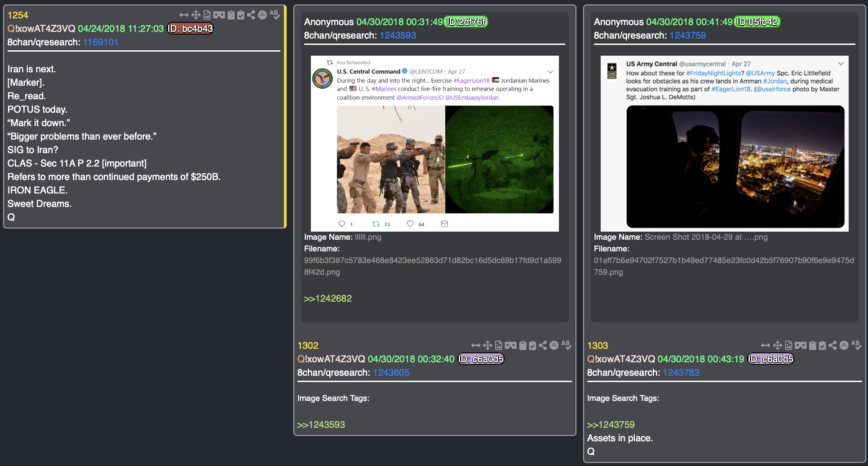Open 8chan post link 1243759 in header
The width and height of the screenshot is (868, 466).
687,35
